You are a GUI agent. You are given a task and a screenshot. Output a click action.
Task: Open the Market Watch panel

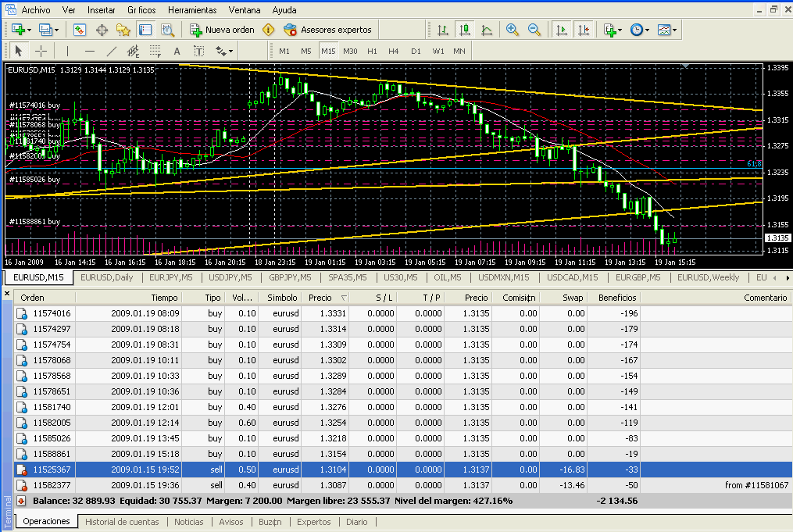80,30
